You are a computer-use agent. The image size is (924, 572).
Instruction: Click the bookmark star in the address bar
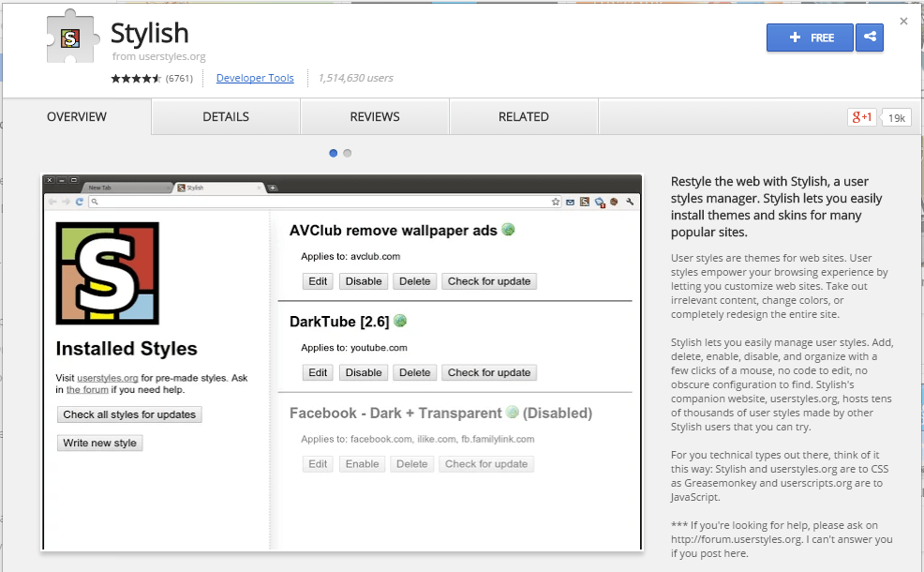pos(556,202)
